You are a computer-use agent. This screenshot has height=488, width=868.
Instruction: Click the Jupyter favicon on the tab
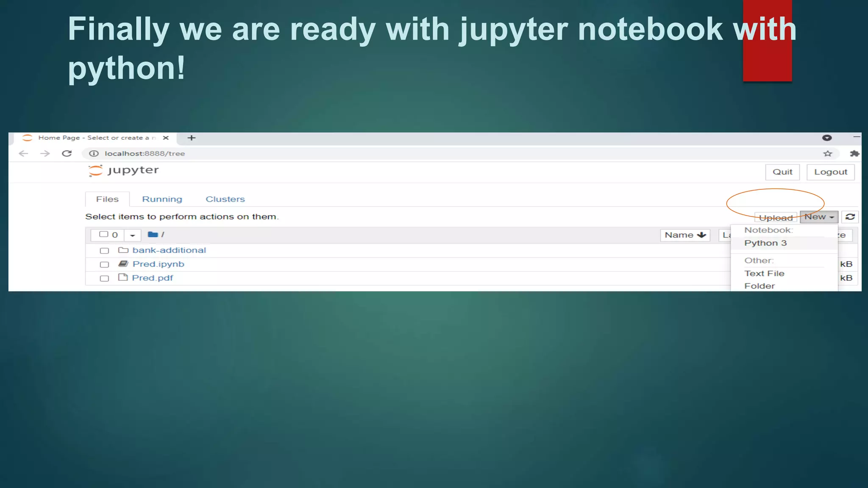pyautogui.click(x=28, y=138)
